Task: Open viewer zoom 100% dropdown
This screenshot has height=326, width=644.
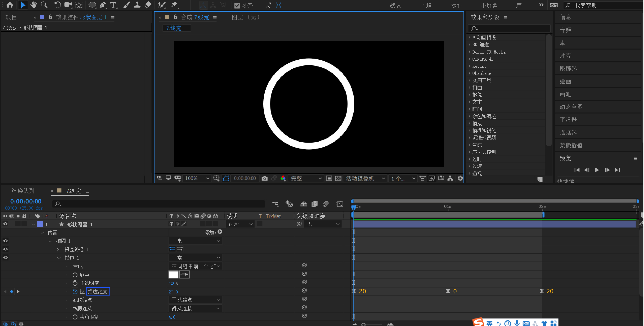Action: (197, 178)
